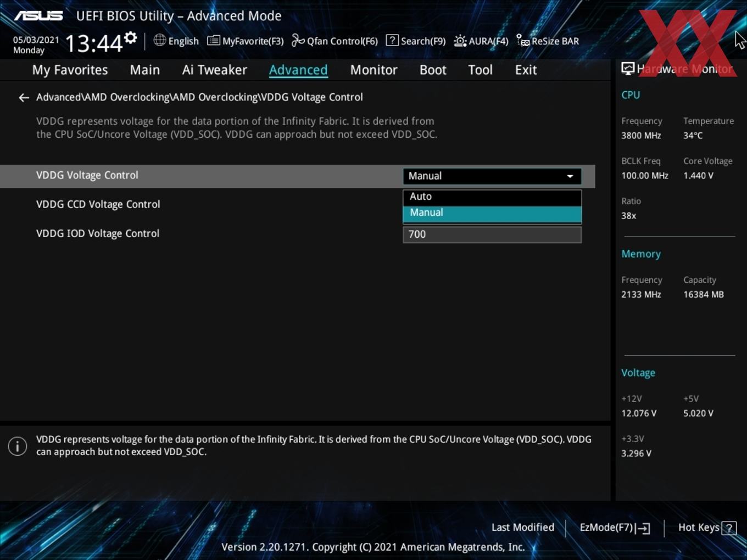Image resolution: width=747 pixels, height=560 pixels.
Task: Click the Ratio value 38x
Action: pos(628,216)
